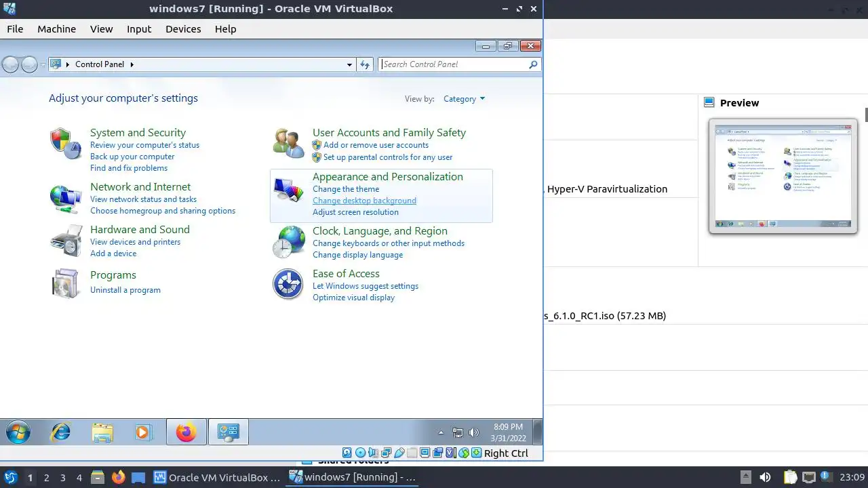Click Review your computer's status
Screen dimensions: 868x488
click(x=144, y=145)
